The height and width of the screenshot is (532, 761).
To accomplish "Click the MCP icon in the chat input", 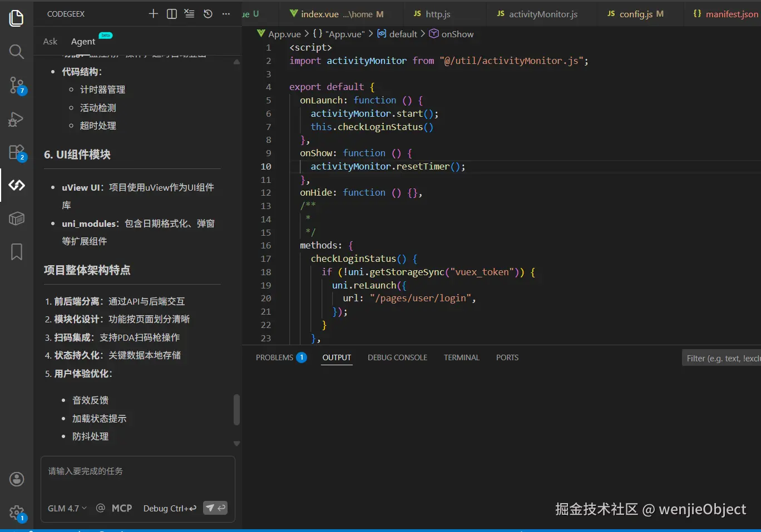I will (x=122, y=508).
